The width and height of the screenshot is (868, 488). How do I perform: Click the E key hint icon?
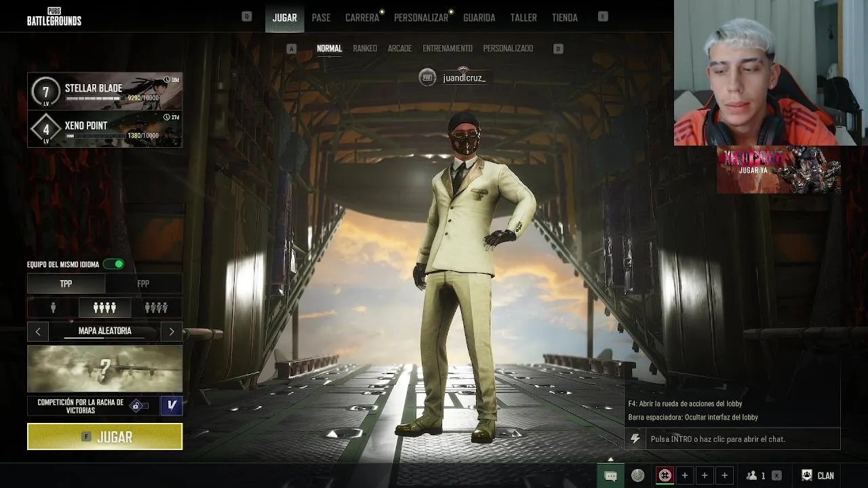click(604, 16)
